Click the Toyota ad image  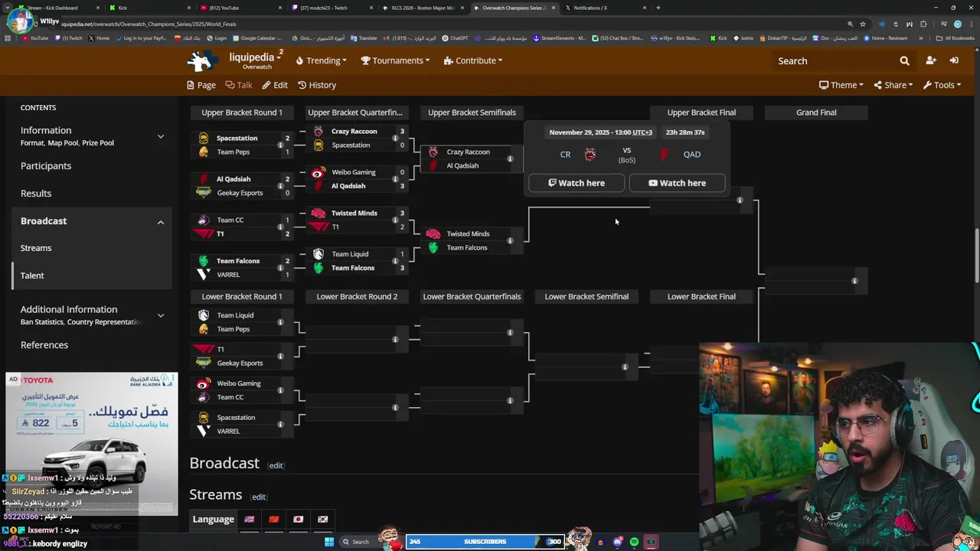click(91, 444)
